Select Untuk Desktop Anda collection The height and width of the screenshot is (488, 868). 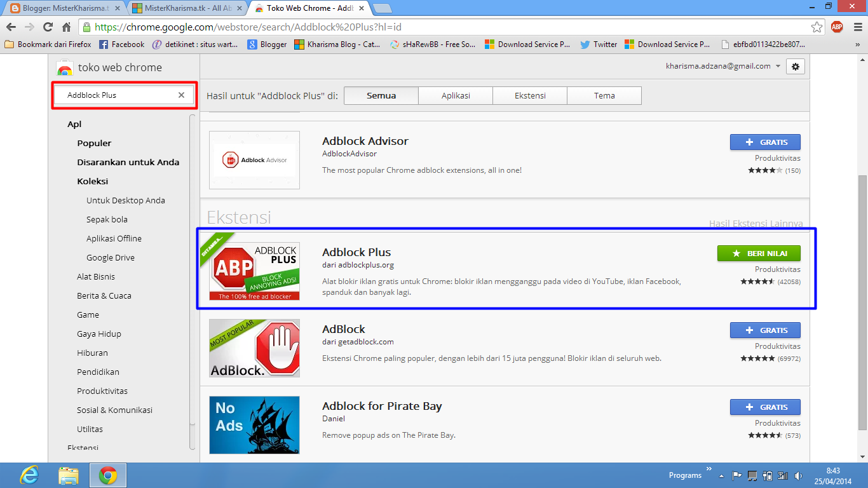click(126, 200)
